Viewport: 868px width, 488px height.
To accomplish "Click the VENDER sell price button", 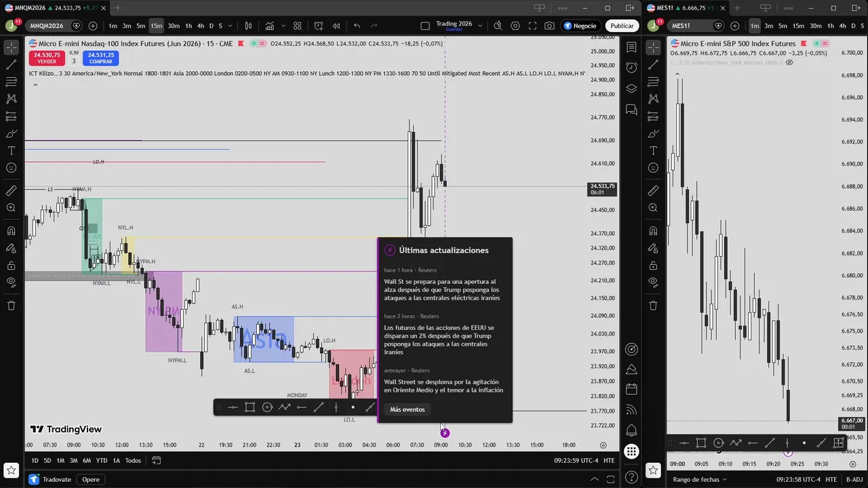I will pos(47,58).
